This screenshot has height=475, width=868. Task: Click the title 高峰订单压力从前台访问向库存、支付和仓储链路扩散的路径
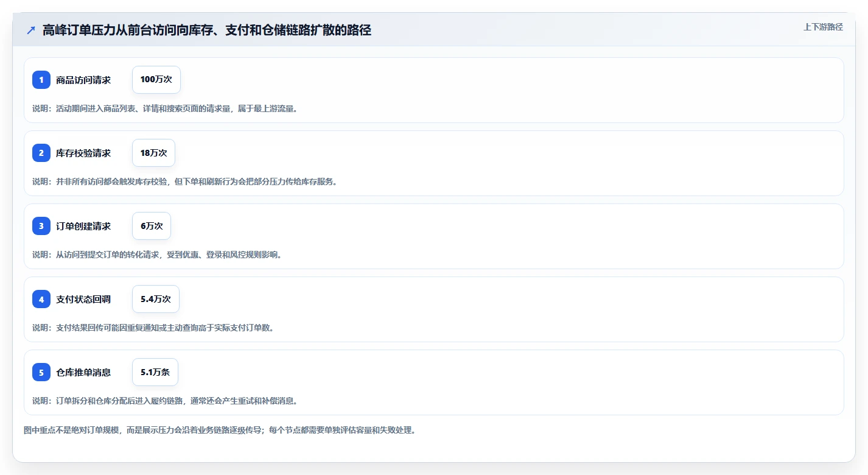(207, 30)
